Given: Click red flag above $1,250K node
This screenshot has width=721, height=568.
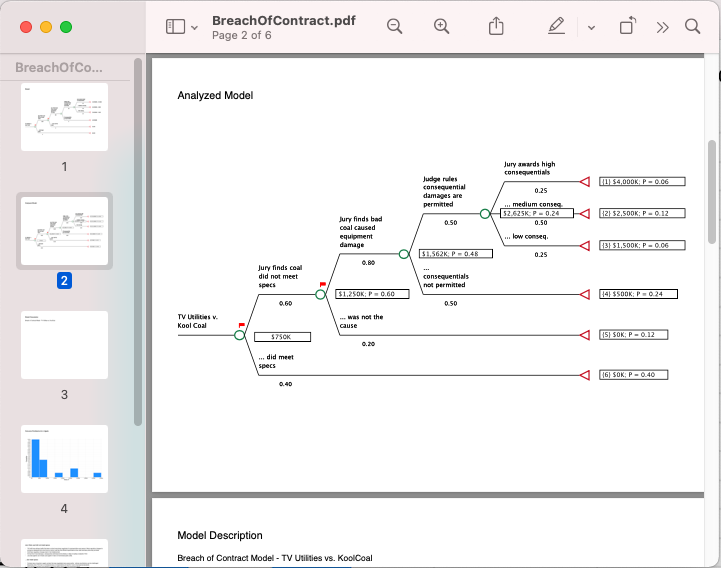Looking at the screenshot, I should [x=322, y=285].
